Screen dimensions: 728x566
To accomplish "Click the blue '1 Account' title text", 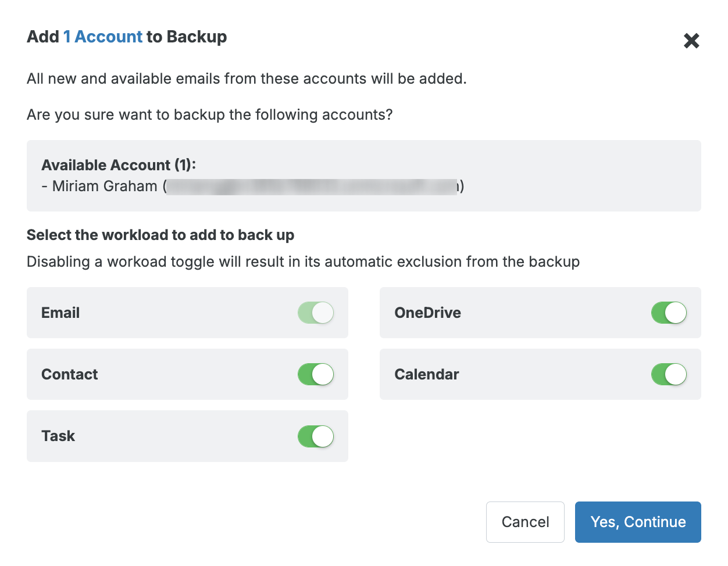I will [103, 37].
